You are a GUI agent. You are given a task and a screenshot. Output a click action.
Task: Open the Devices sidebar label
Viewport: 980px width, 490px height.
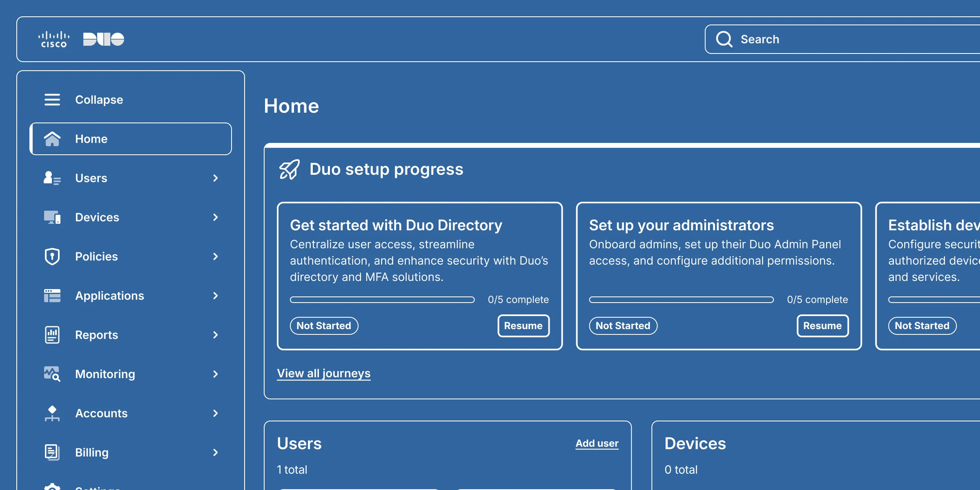point(97,217)
